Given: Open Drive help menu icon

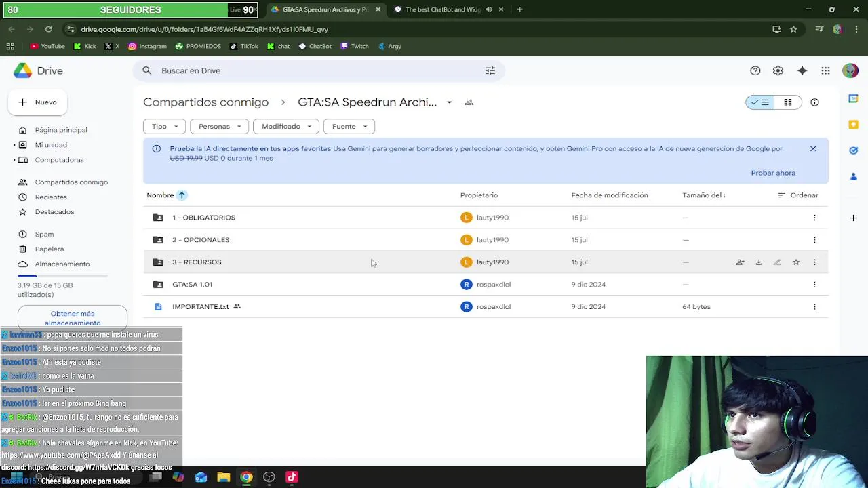Looking at the screenshot, I should (x=755, y=70).
